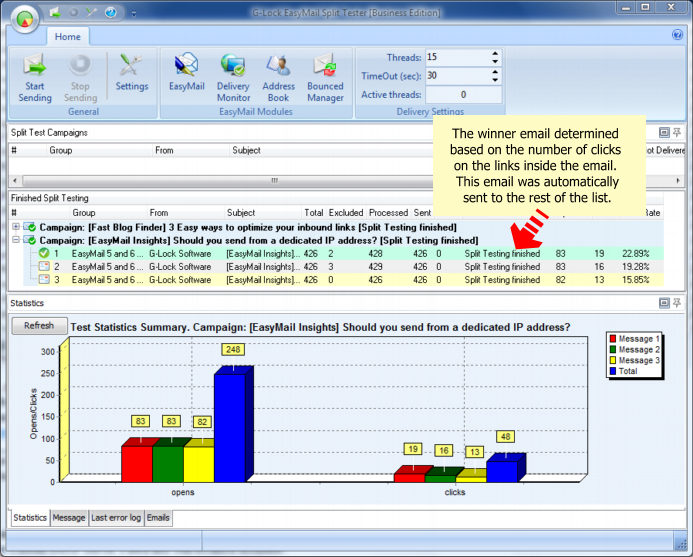Click Fast Blog Finder campaign envelope icon
693x557 pixels.
coord(30,227)
